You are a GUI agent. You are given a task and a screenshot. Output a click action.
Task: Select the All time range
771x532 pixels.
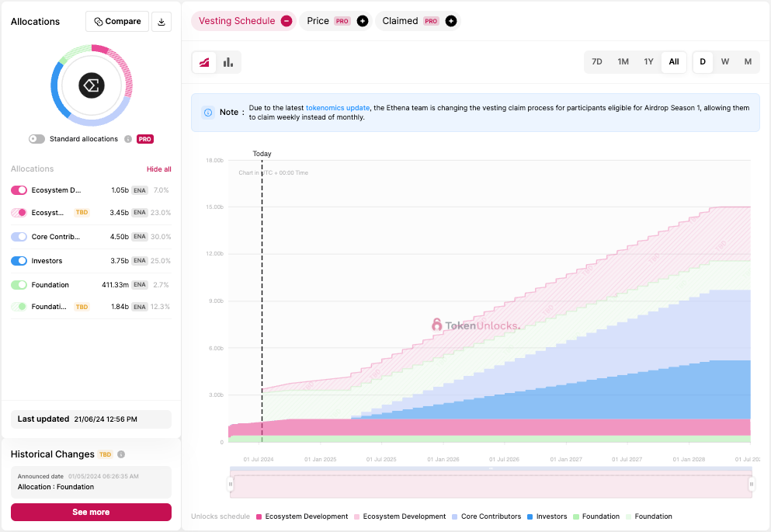point(674,62)
